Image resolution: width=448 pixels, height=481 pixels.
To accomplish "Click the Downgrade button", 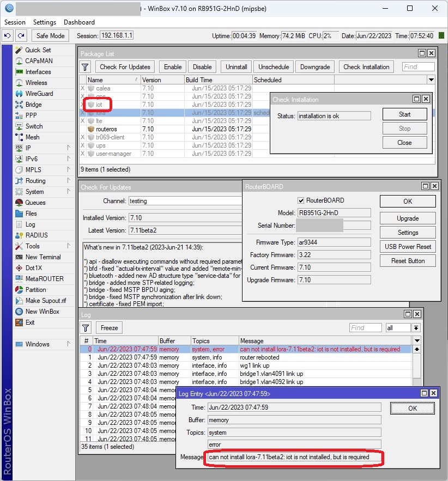I will 315,67.
